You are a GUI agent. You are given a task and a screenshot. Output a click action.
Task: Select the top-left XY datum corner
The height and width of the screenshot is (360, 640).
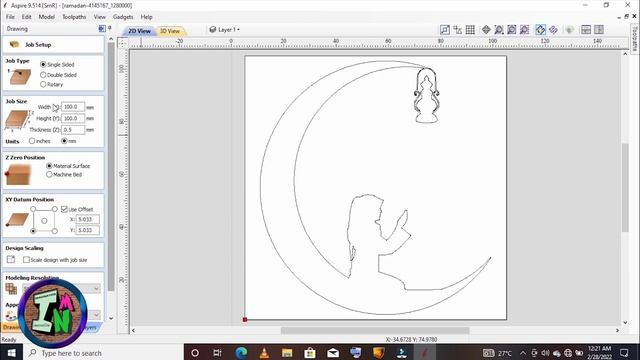(33, 209)
